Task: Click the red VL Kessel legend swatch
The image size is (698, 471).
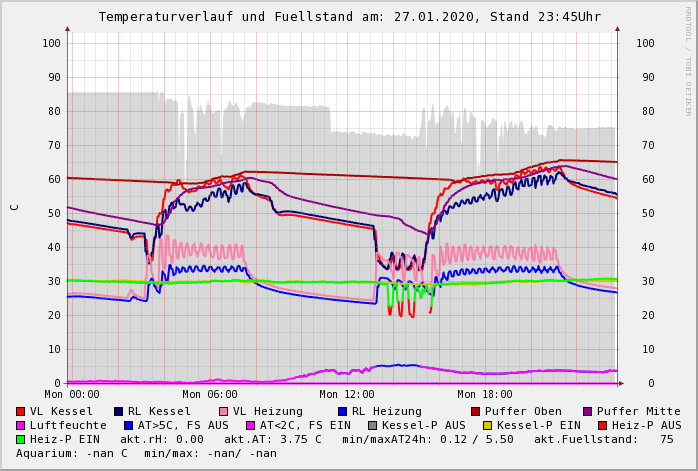Action: (x=21, y=412)
